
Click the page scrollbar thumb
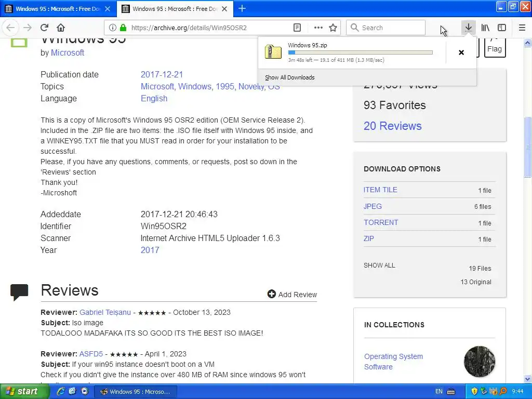[x=527, y=147]
